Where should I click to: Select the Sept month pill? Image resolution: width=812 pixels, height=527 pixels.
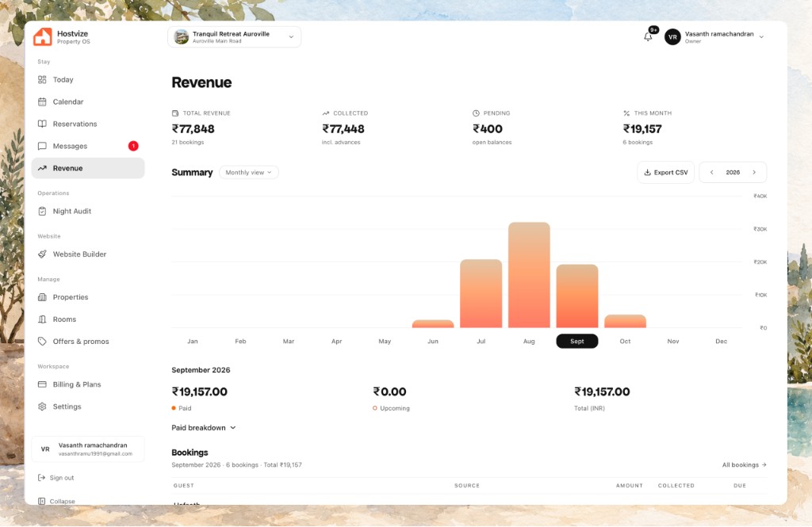(577, 341)
